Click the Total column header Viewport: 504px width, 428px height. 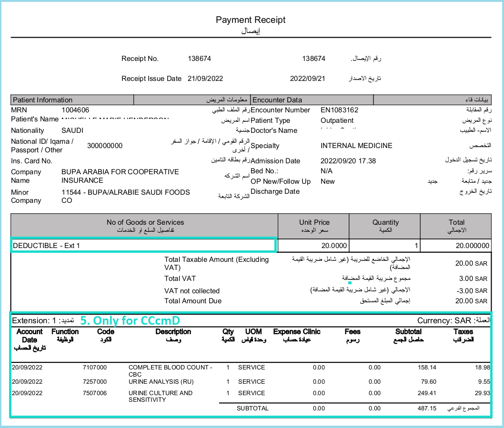(x=456, y=226)
